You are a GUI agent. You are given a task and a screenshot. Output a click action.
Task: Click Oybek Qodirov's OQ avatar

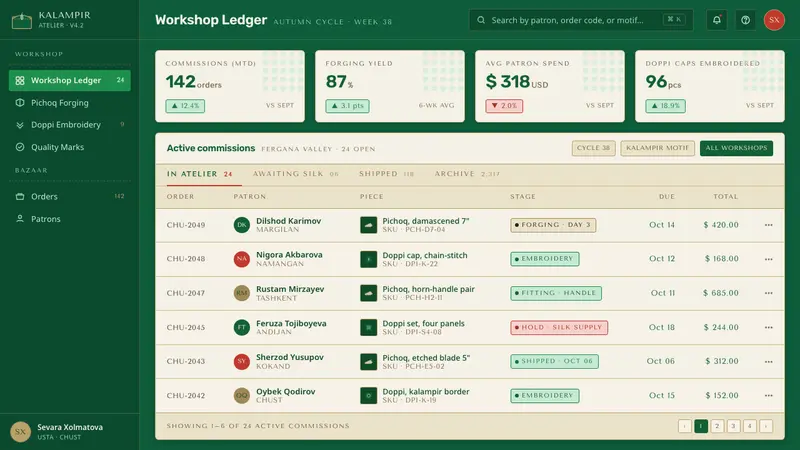[242, 395]
